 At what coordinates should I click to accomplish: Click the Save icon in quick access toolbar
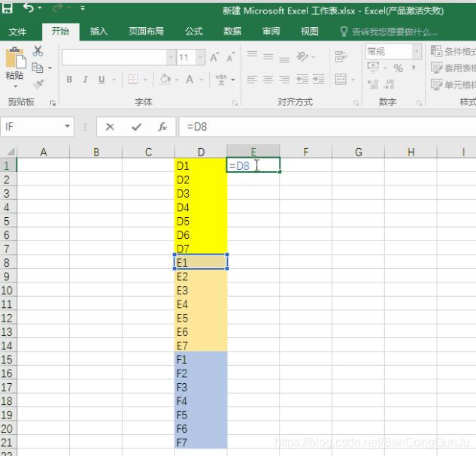point(8,8)
